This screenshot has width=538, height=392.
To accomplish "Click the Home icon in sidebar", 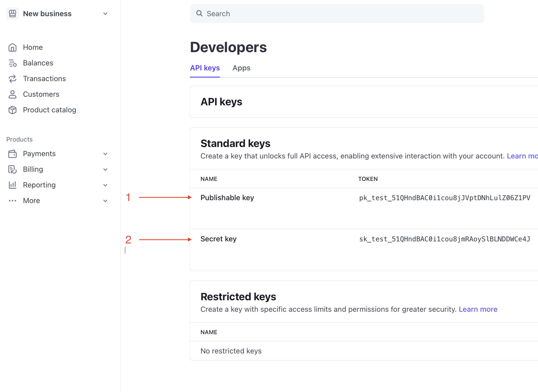I will click(13, 47).
